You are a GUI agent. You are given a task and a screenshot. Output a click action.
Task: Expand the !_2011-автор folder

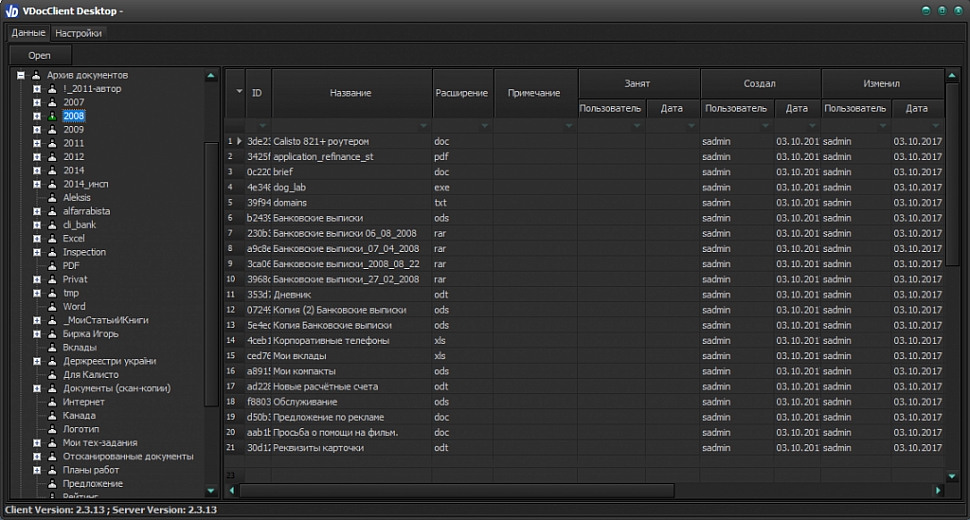[36, 89]
